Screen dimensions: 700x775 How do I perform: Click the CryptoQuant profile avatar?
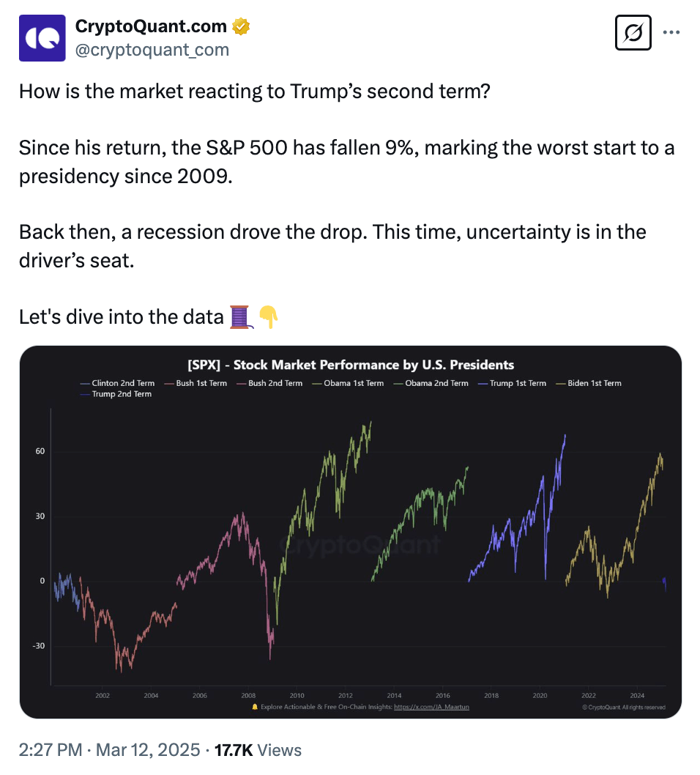pyautogui.click(x=42, y=38)
